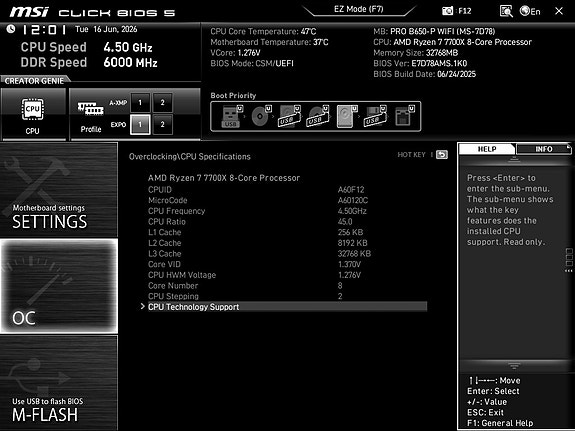Click the CPU Speed 4.50 GHz value
This screenshot has height=431, width=575.
[128, 47]
